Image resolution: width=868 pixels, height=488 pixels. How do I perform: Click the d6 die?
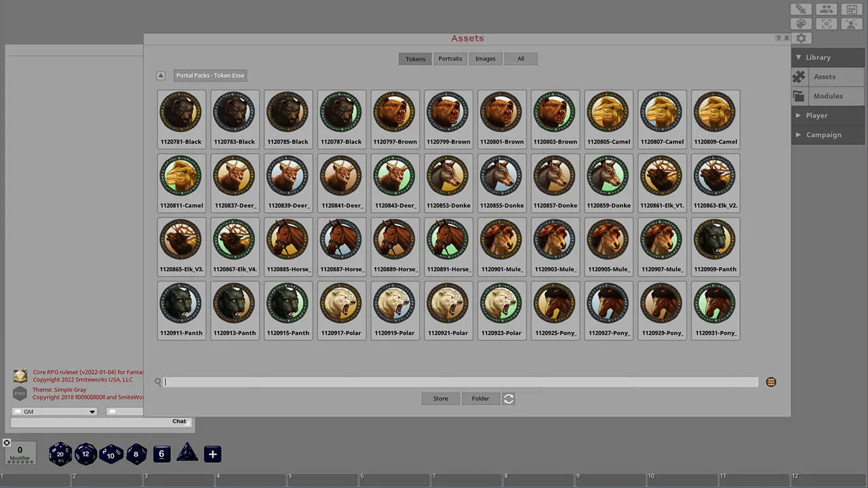(x=161, y=454)
